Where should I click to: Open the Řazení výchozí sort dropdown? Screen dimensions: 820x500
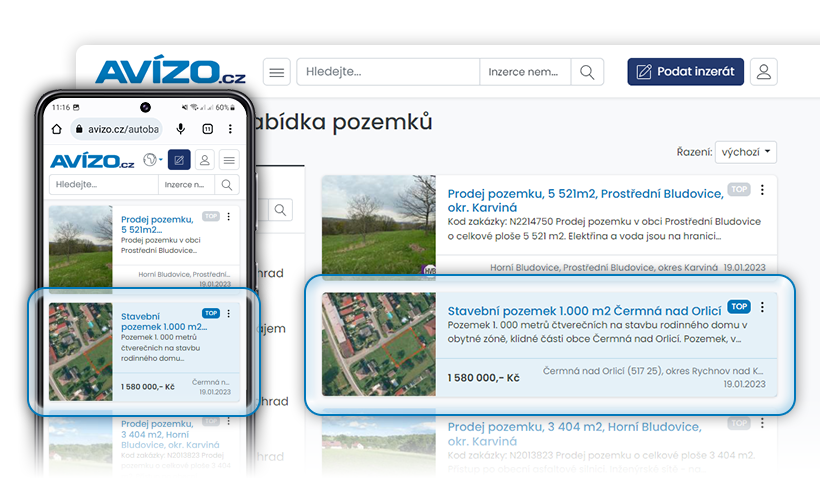click(x=746, y=152)
